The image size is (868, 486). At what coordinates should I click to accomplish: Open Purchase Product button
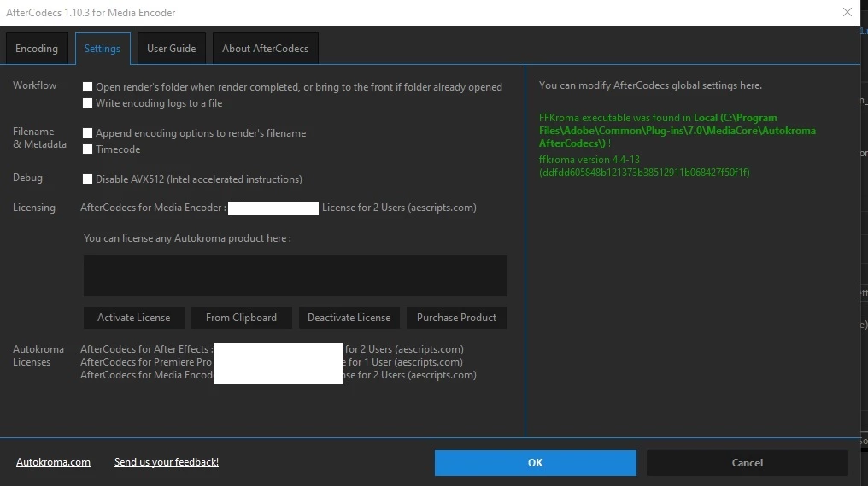coord(457,318)
